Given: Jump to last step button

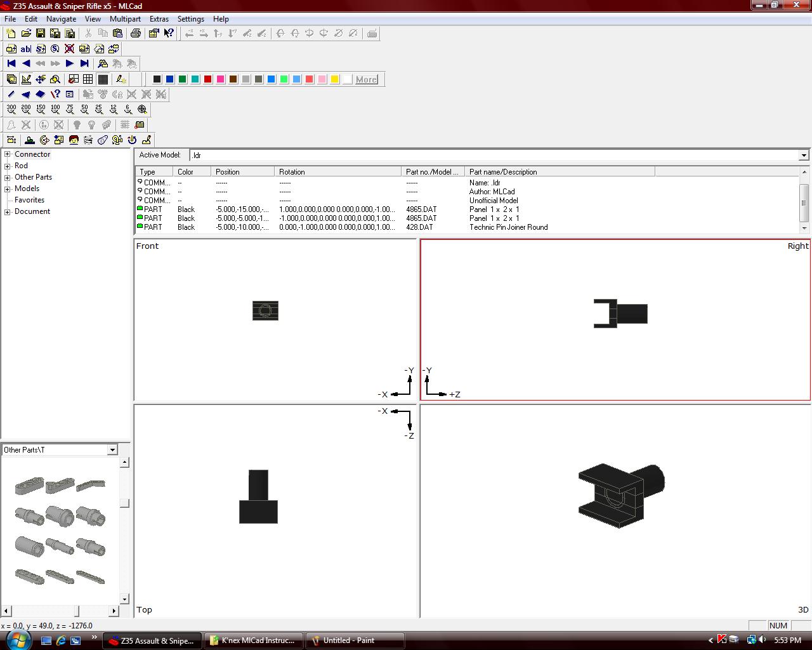Looking at the screenshot, I should pyautogui.click(x=84, y=63).
